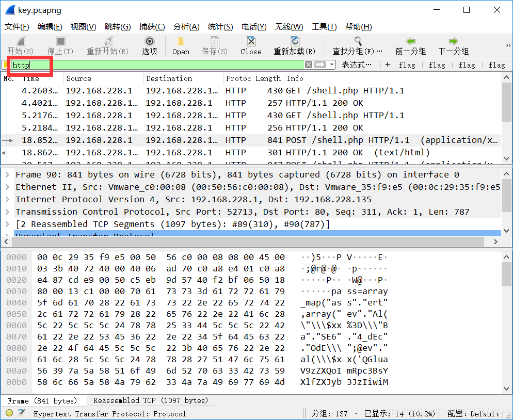Open the 编辑(E) menu
513x420 pixels.
point(50,27)
